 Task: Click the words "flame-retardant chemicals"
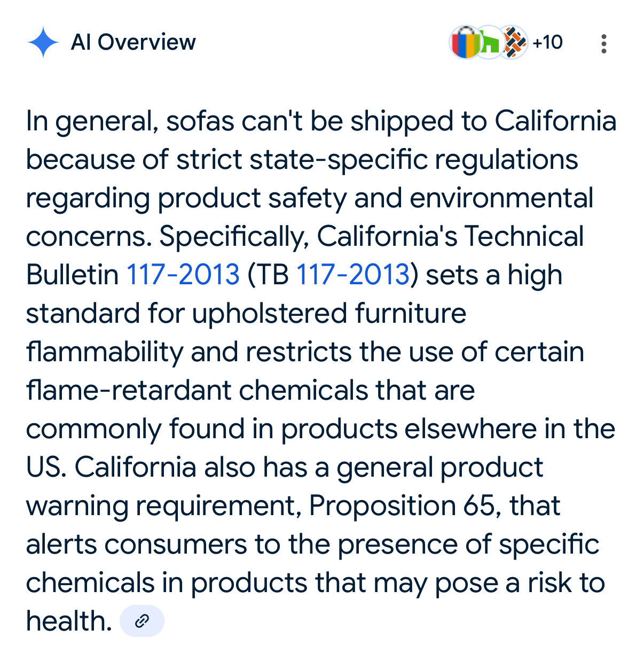pyautogui.click(x=197, y=390)
